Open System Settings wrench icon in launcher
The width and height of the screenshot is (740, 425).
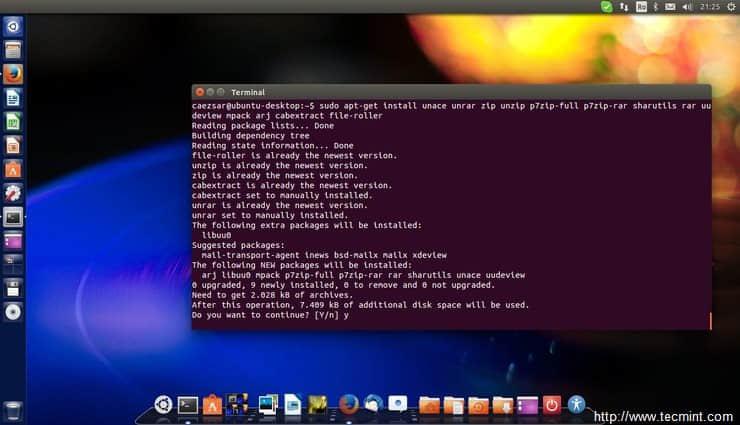13,192
